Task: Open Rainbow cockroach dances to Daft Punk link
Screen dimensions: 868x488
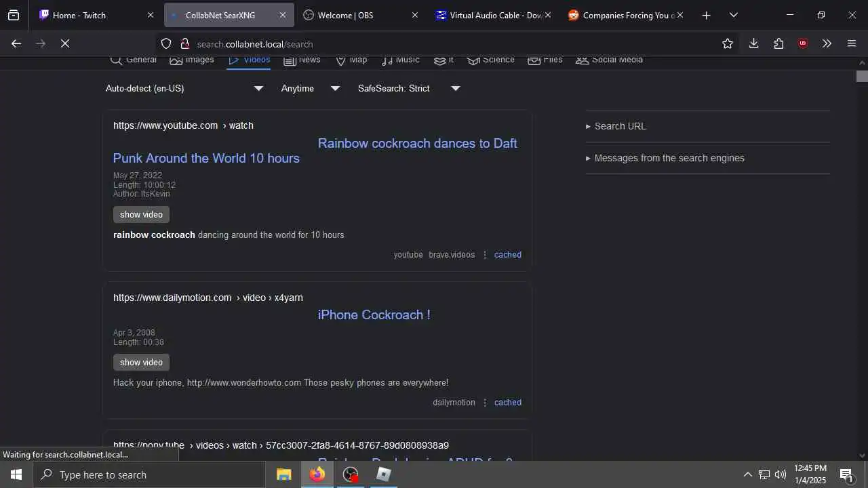Action: [315, 150]
